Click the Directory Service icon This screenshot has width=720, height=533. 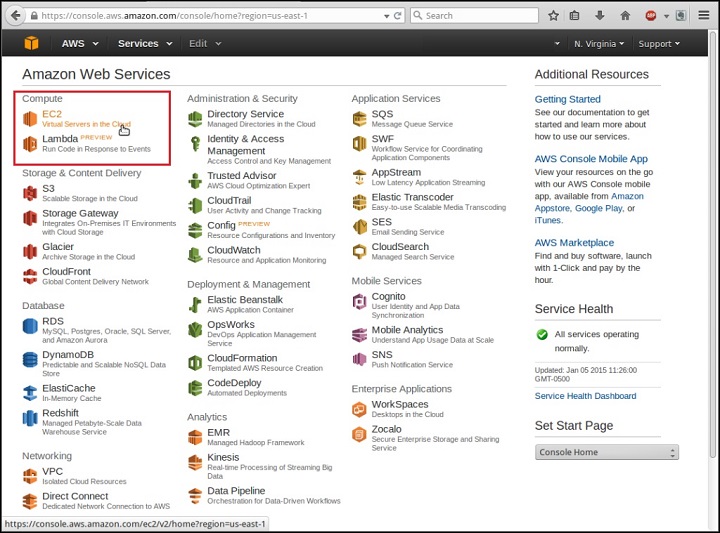pyautogui.click(x=195, y=119)
